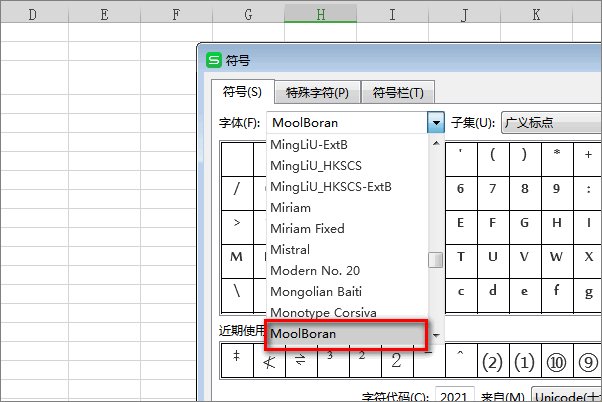602x402 pixels.
Task: Select column K header in spreadsheet
Action: pyautogui.click(x=536, y=14)
